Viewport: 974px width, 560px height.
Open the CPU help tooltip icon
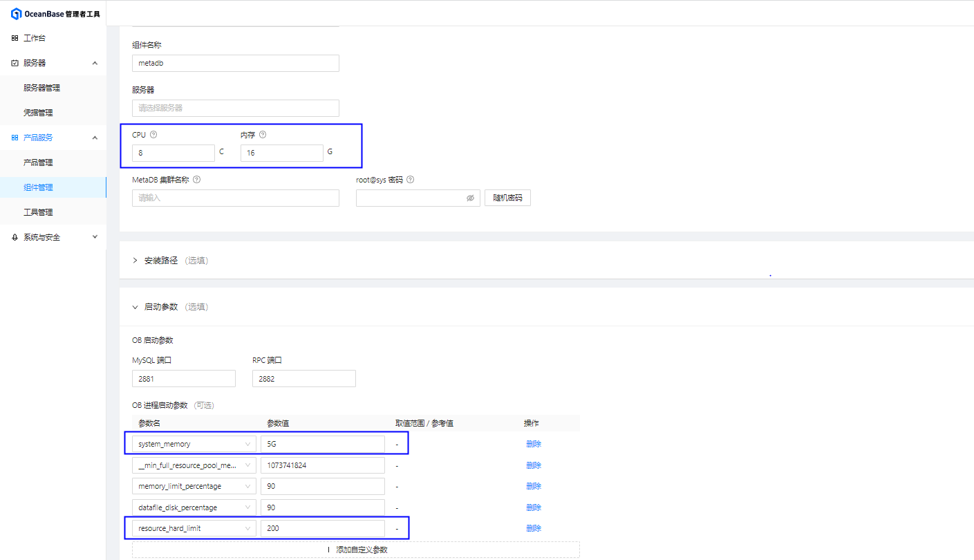coord(153,134)
